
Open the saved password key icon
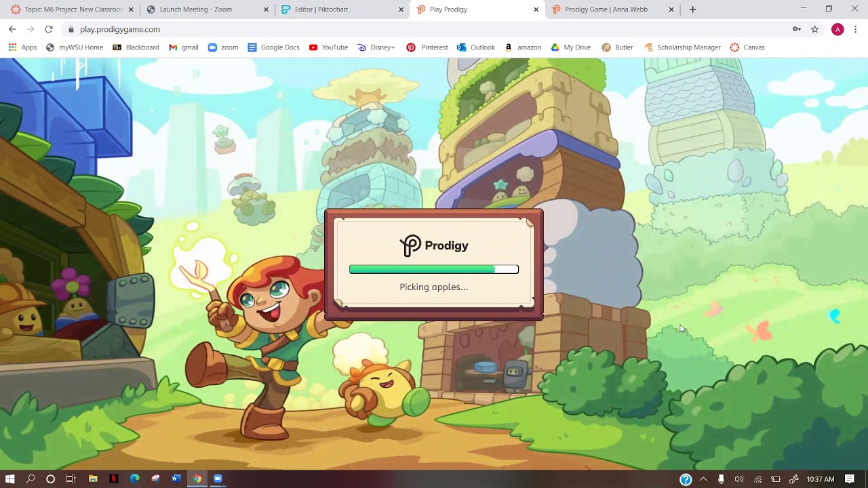797,29
